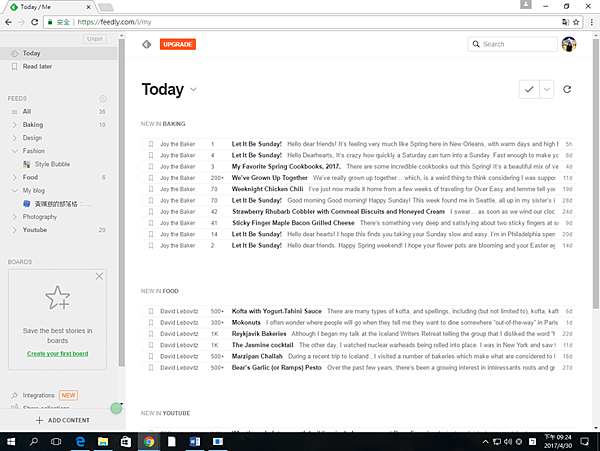600x451 pixels.
Task: Click the Unpin sidebar button
Action: (95, 39)
